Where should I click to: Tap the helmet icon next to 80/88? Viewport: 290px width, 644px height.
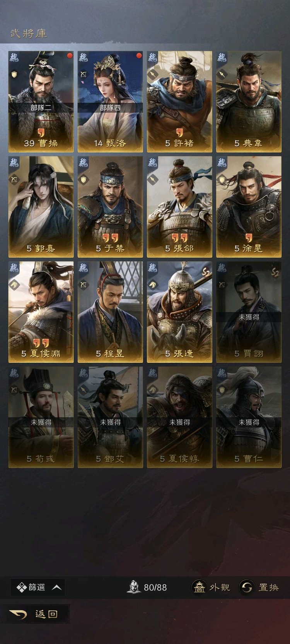click(x=134, y=587)
